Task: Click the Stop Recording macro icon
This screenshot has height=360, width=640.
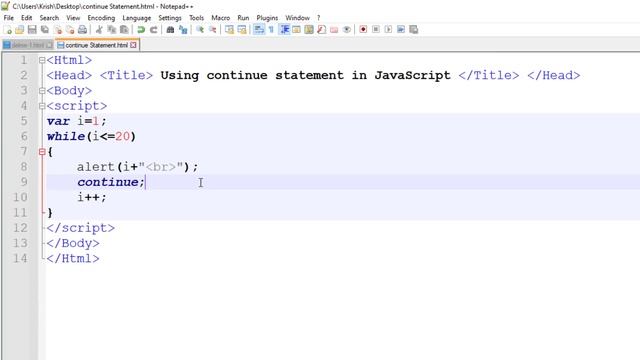Action: click(376, 30)
